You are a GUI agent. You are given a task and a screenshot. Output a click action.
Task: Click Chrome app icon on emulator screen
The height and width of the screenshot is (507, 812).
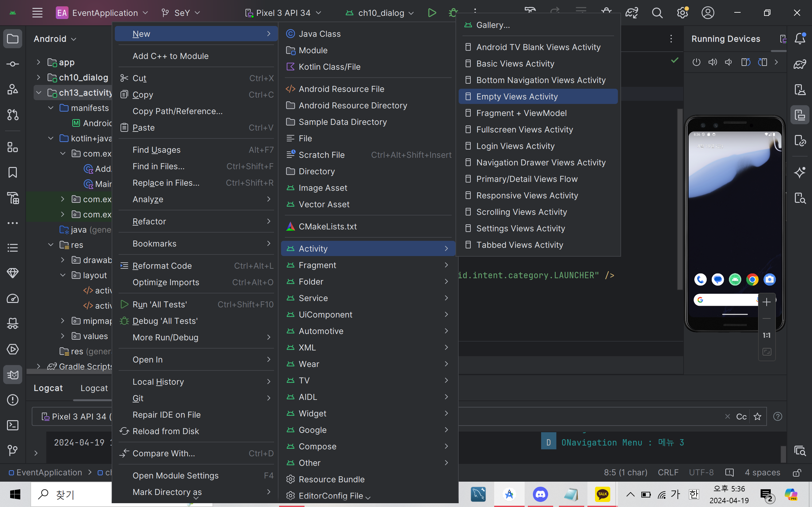click(752, 279)
